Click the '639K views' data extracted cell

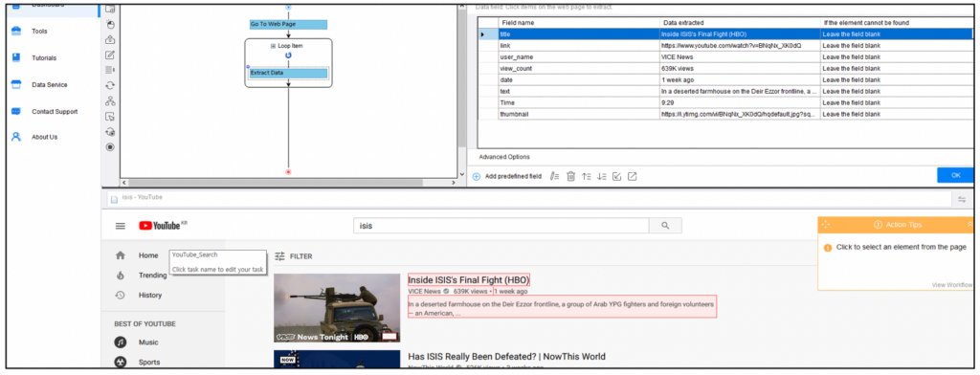click(x=740, y=69)
